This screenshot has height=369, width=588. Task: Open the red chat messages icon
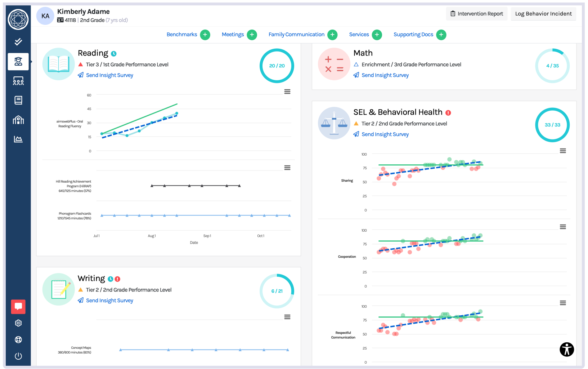[18, 307]
